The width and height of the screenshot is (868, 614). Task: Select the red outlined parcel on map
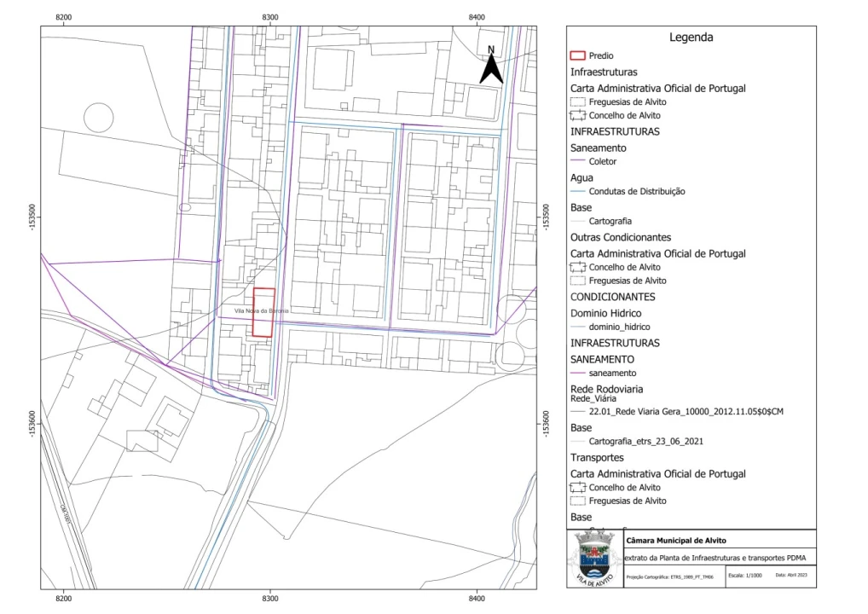click(263, 312)
